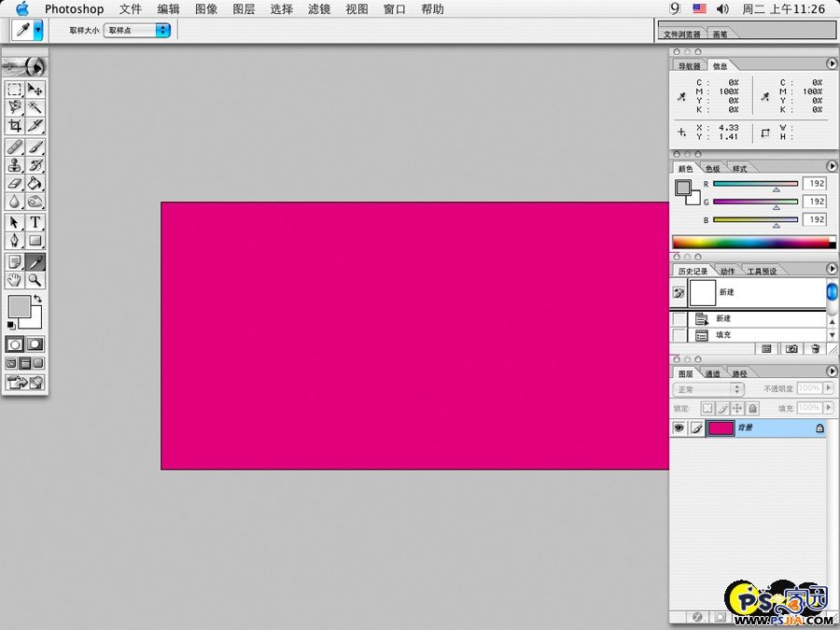The width and height of the screenshot is (840, 630).
Task: Delete state with History trash icon
Action: 815,348
